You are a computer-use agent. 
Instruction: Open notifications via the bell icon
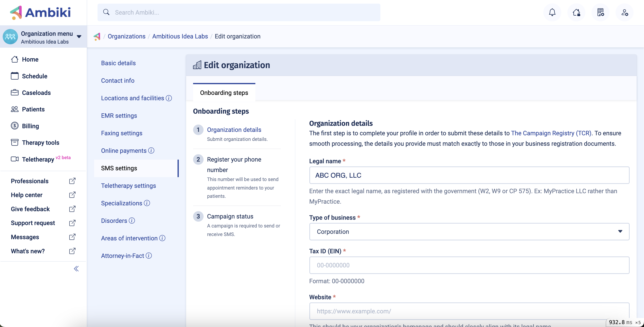click(552, 12)
